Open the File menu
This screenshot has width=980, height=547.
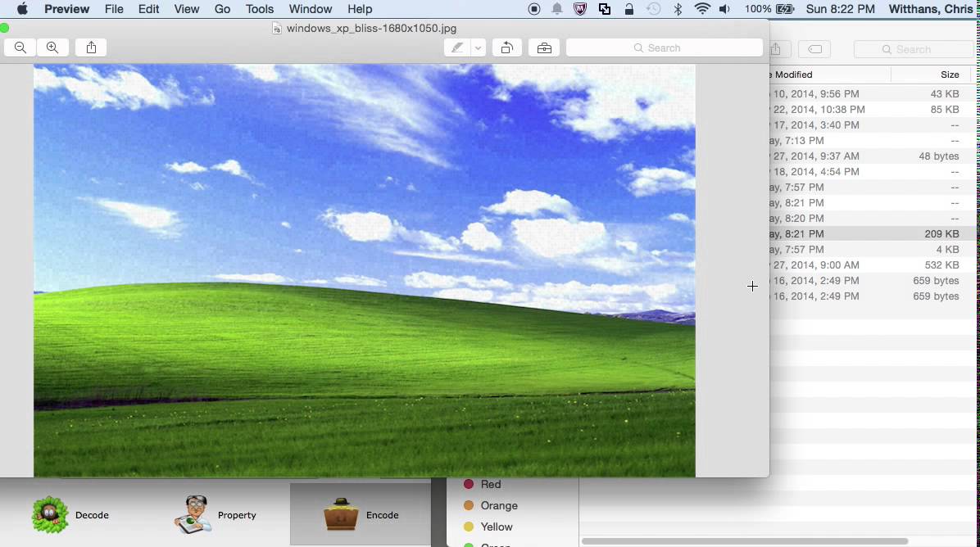pyautogui.click(x=114, y=9)
